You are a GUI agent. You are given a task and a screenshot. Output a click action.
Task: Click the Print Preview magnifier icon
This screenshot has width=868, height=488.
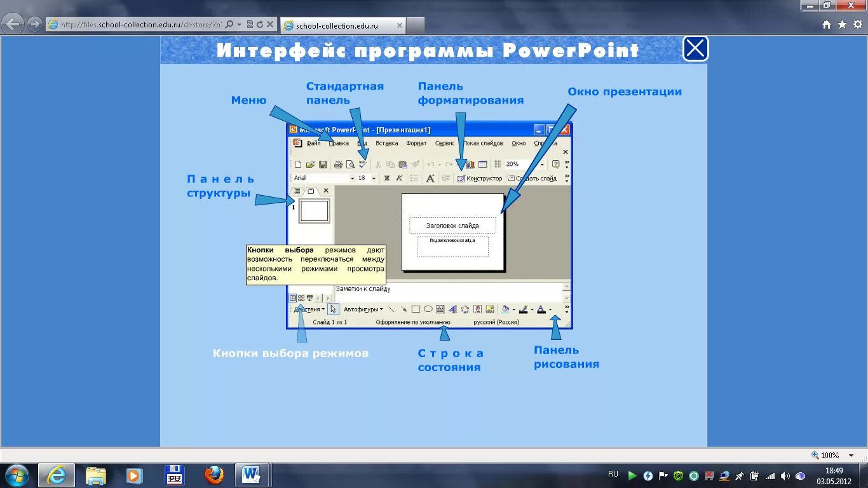(x=350, y=165)
